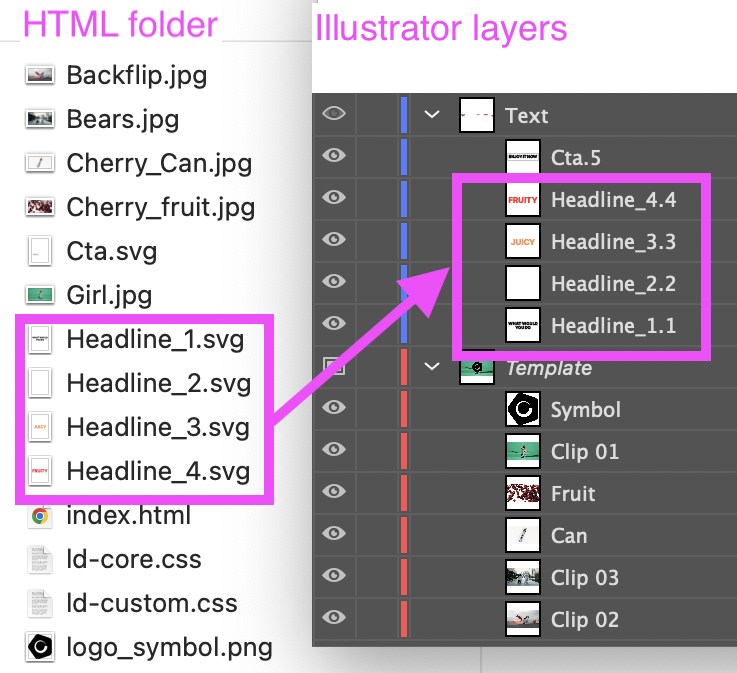Select the Headline_3.svg file icon
Image resolution: width=737 pixels, height=673 pixels.
[x=40, y=427]
